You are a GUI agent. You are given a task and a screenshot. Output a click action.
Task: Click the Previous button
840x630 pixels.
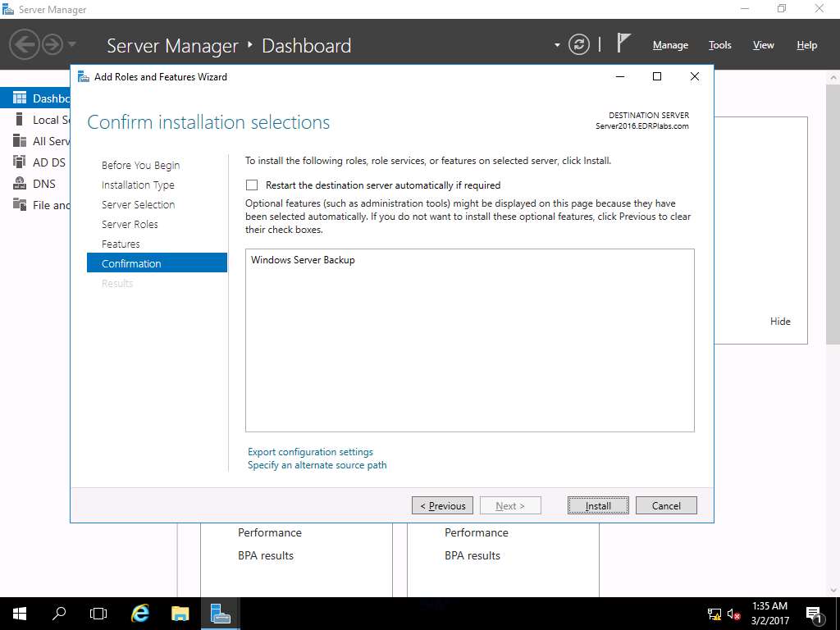pos(442,505)
